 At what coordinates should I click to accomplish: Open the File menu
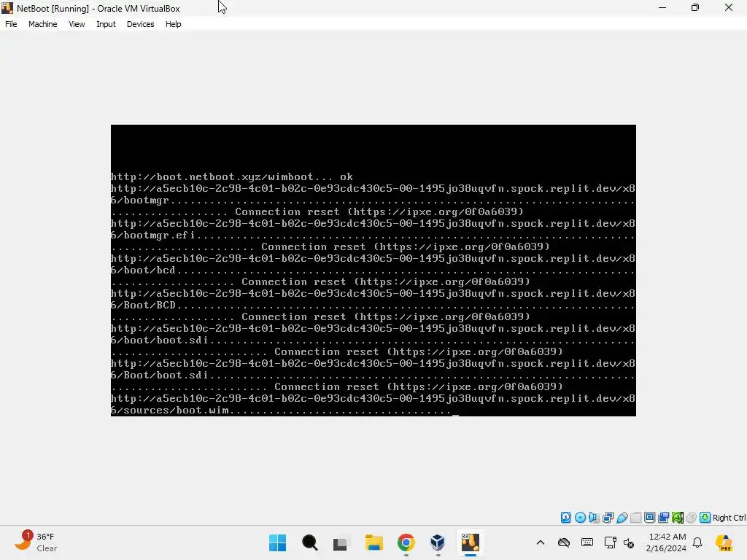(11, 24)
